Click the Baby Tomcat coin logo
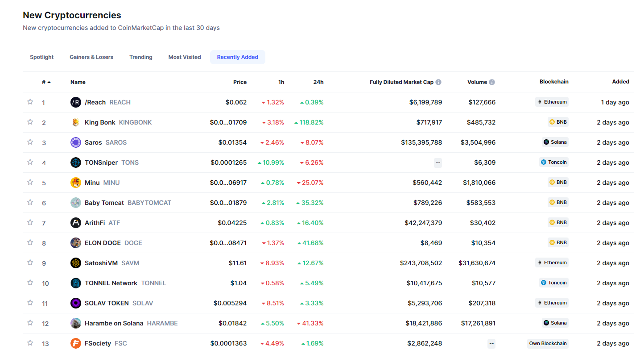 tap(76, 203)
